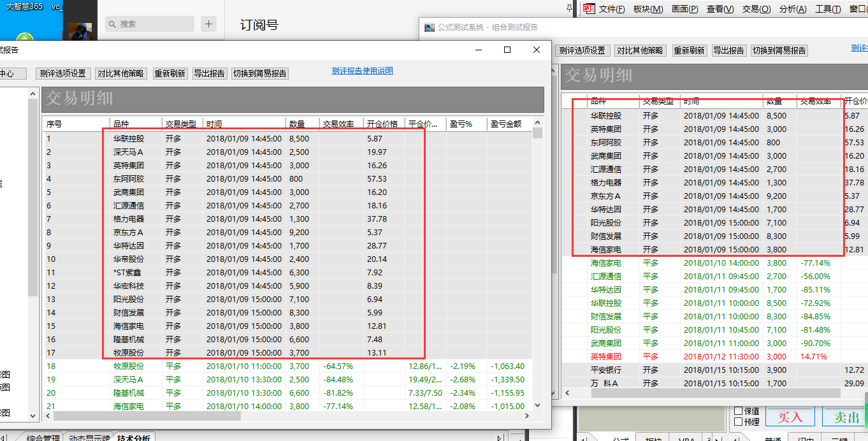Image resolution: width=868 pixels, height=441 pixels.
Task: Click the red 买入 button
Action: 790,417
